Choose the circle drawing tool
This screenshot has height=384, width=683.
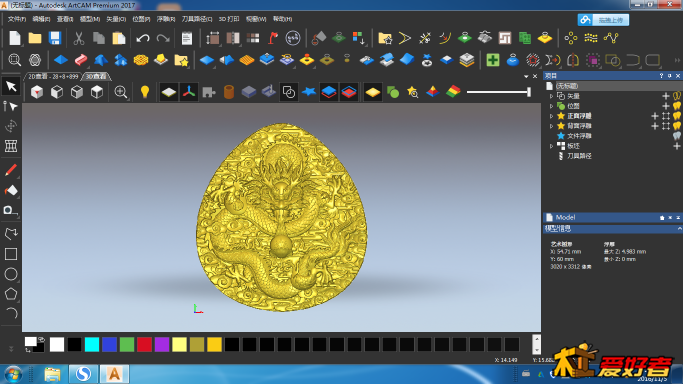point(11,274)
